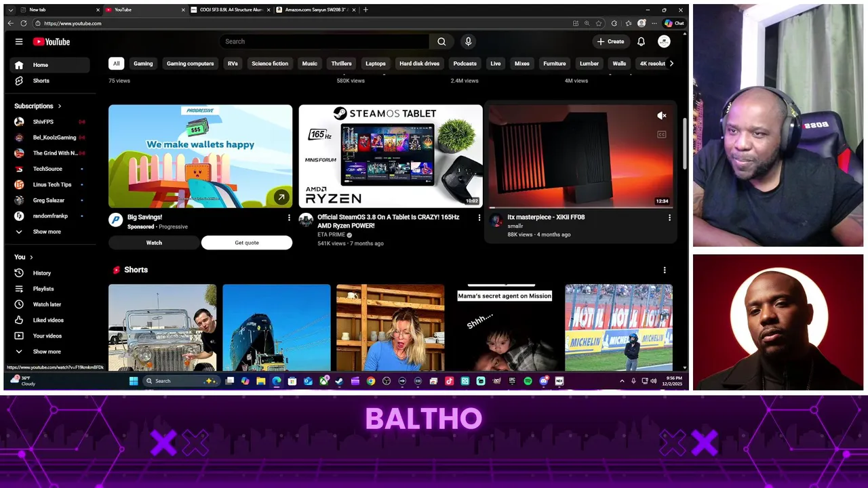The image size is (868, 488).
Task: Open Shorts from the sidebar
Action: tap(50, 81)
